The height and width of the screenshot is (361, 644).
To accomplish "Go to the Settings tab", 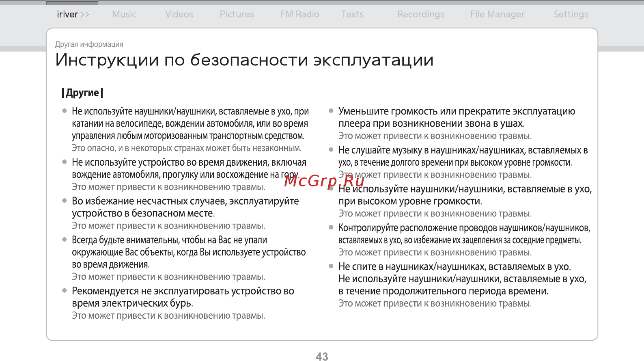I will pos(571,15).
